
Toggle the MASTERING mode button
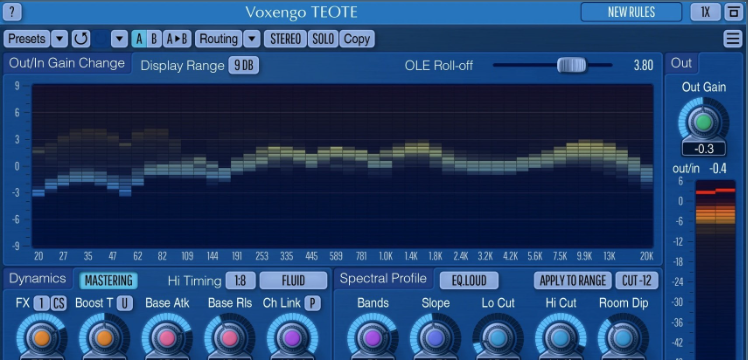pos(108,280)
